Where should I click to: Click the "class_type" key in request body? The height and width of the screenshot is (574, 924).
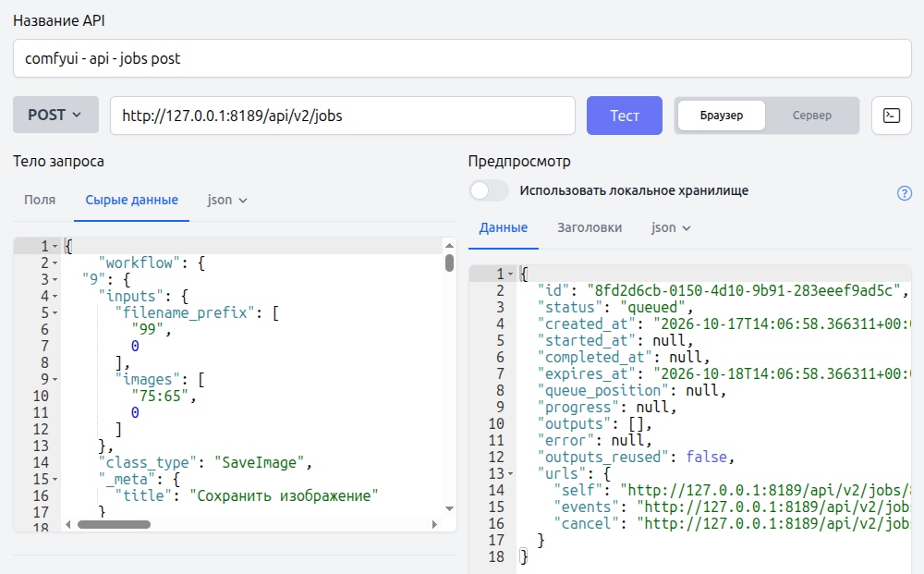pyautogui.click(x=148, y=462)
